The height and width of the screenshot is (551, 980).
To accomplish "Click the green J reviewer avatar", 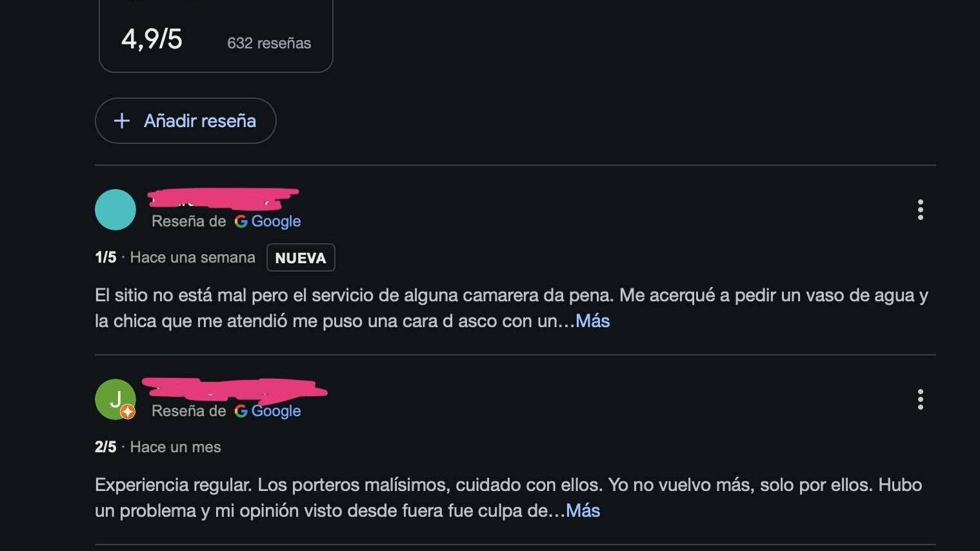I will click(x=114, y=397).
